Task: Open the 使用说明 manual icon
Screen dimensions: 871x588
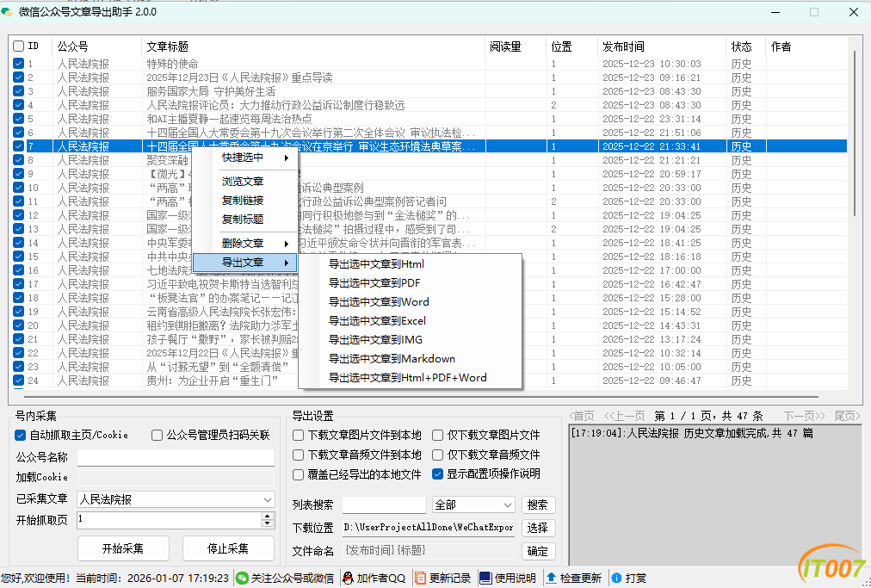Action: click(485, 578)
